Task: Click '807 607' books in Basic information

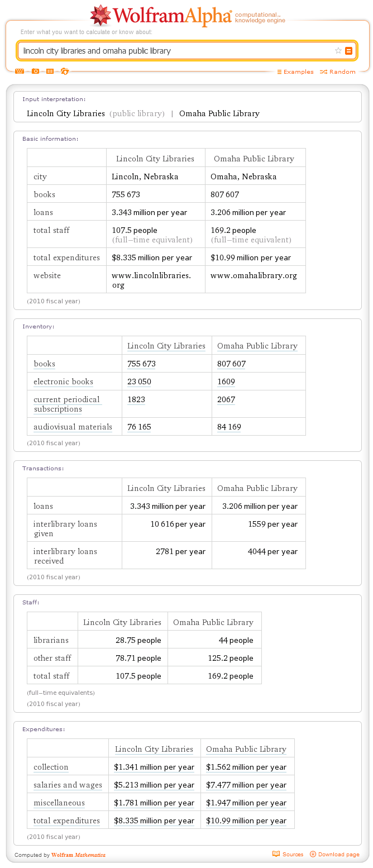Action: click(224, 194)
